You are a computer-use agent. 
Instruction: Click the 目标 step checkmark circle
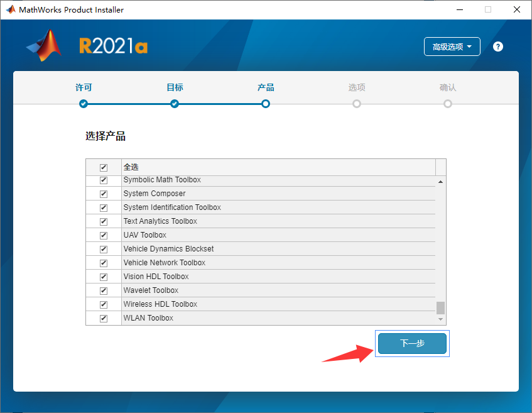click(x=175, y=104)
